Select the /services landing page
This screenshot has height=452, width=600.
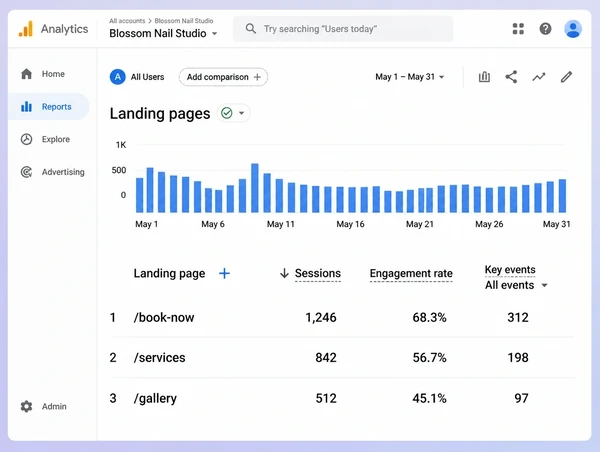point(160,357)
